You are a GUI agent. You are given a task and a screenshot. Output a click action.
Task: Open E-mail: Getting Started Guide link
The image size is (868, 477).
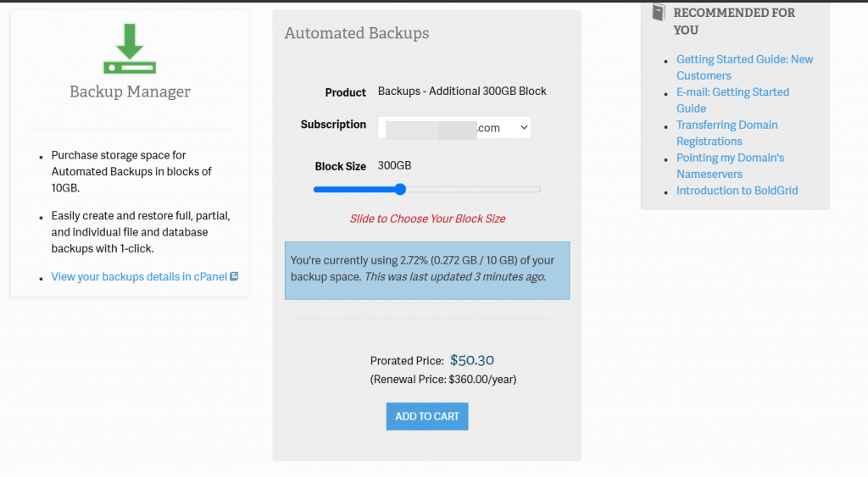732,92
